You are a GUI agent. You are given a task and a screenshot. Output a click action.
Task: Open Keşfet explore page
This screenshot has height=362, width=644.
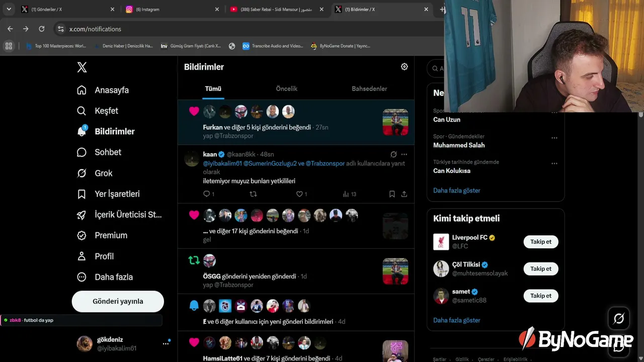click(x=98, y=111)
